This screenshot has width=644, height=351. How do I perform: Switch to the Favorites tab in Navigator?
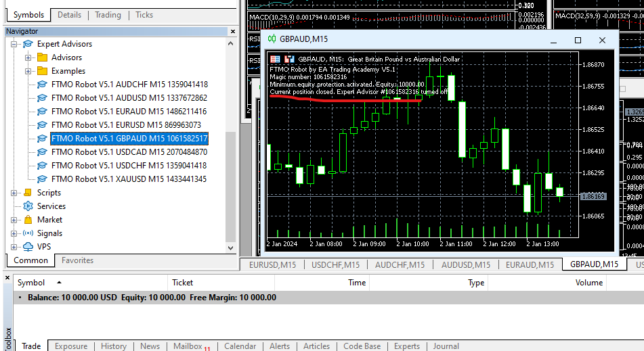(x=78, y=260)
